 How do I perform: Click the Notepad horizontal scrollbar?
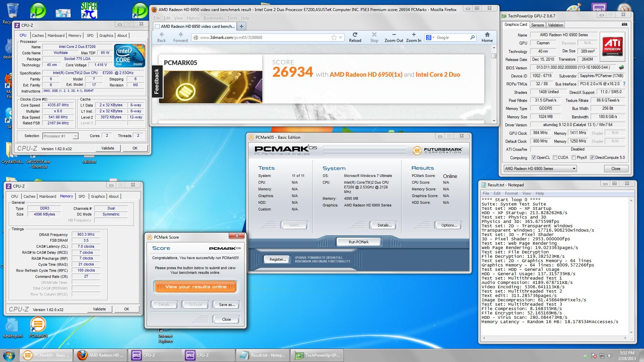coord(554,338)
